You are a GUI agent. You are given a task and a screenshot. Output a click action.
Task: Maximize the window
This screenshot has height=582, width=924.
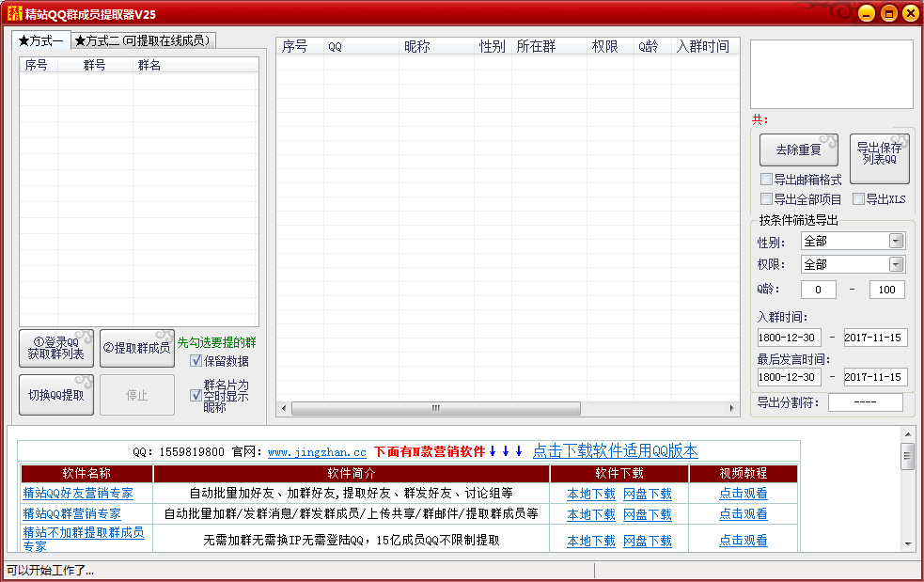coord(888,13)
